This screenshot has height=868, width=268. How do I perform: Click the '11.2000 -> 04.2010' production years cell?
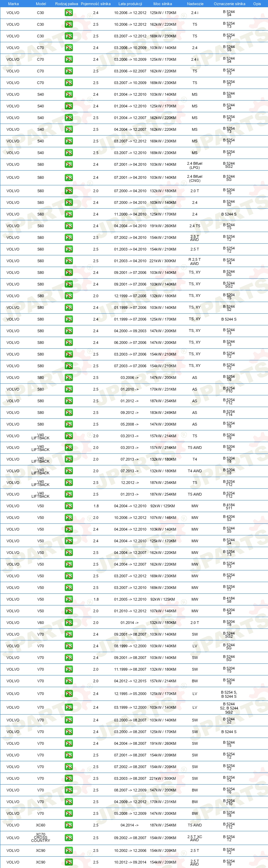pos(130,214)
